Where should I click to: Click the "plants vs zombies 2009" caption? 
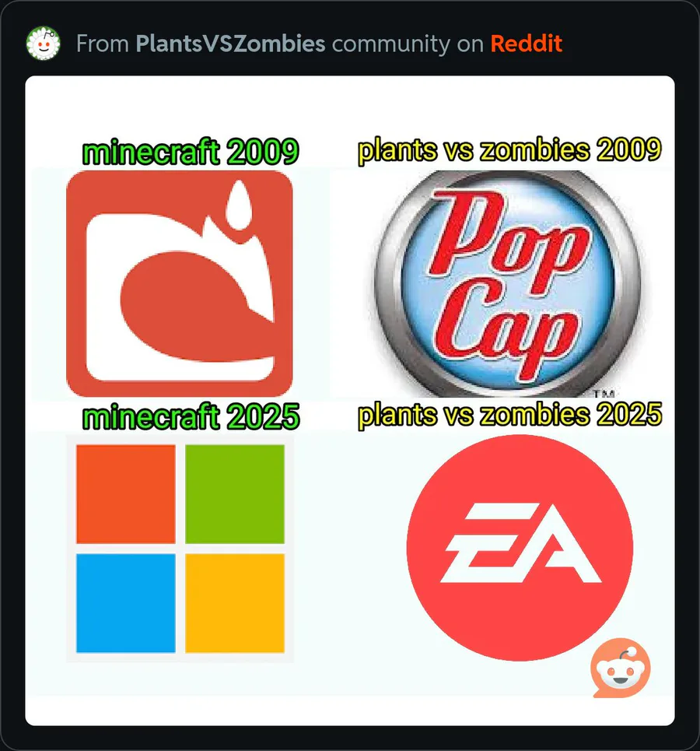click(x=509, y=151)
